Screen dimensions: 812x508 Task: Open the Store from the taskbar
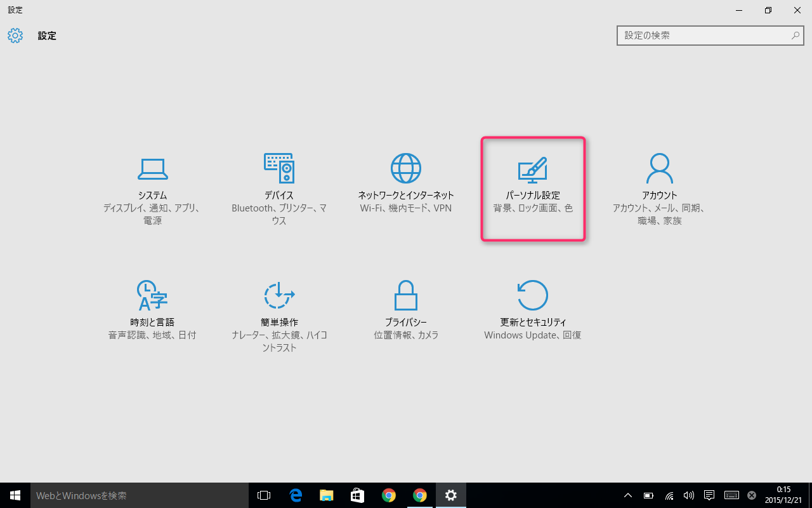(x=358, y=495)
